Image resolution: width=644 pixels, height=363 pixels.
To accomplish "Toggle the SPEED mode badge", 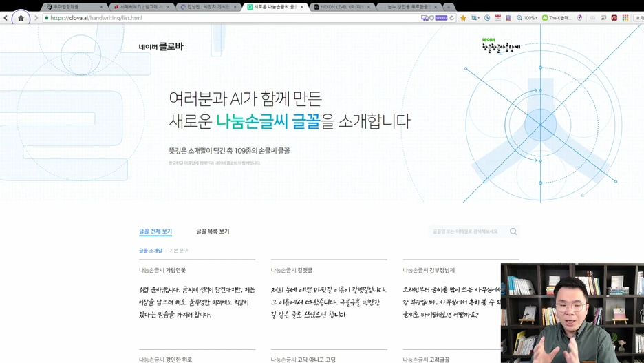I will tap(441, 18).
